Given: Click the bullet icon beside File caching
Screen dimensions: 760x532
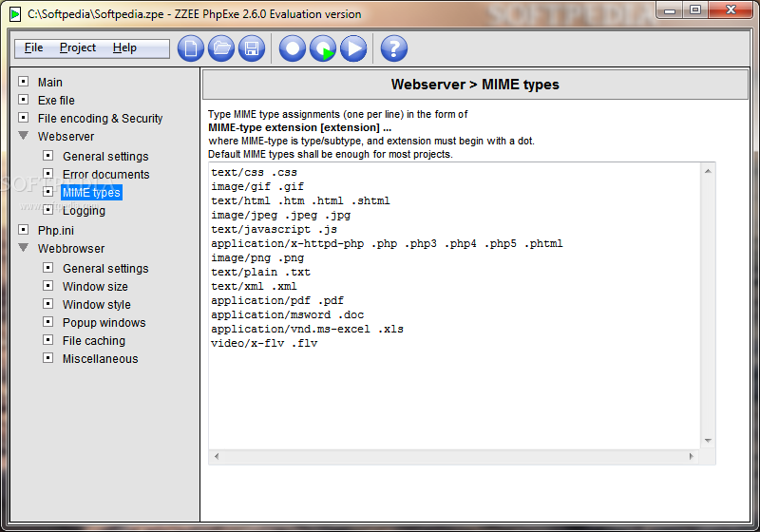Looking at the screenshot, I should (x=48, y=340).
